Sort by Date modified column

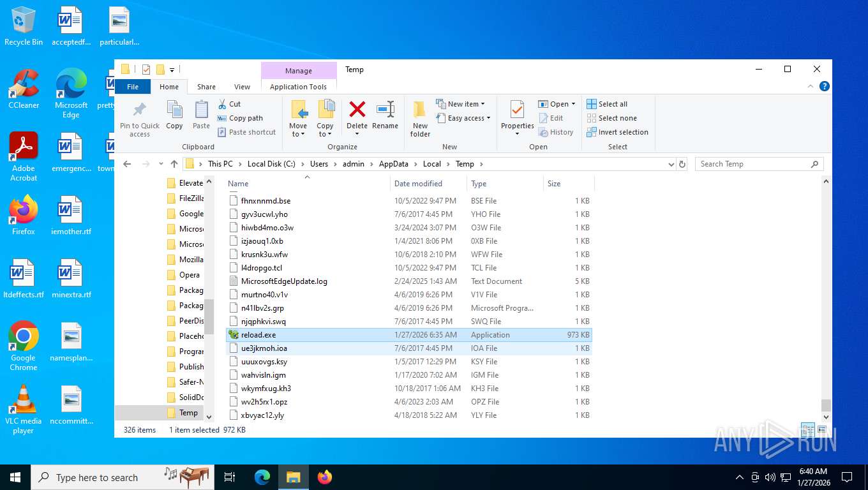coord(428,183)
